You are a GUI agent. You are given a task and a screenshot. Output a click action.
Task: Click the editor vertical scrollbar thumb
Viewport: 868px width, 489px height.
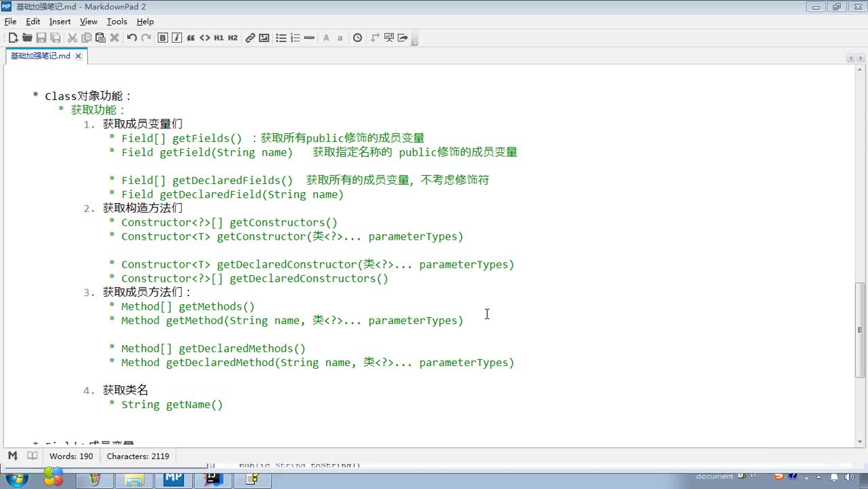(x=860, y=329)
